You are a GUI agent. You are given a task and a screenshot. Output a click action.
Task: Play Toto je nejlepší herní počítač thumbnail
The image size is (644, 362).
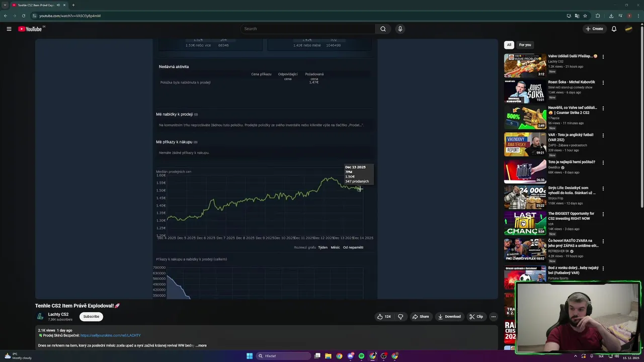point(525,171)
